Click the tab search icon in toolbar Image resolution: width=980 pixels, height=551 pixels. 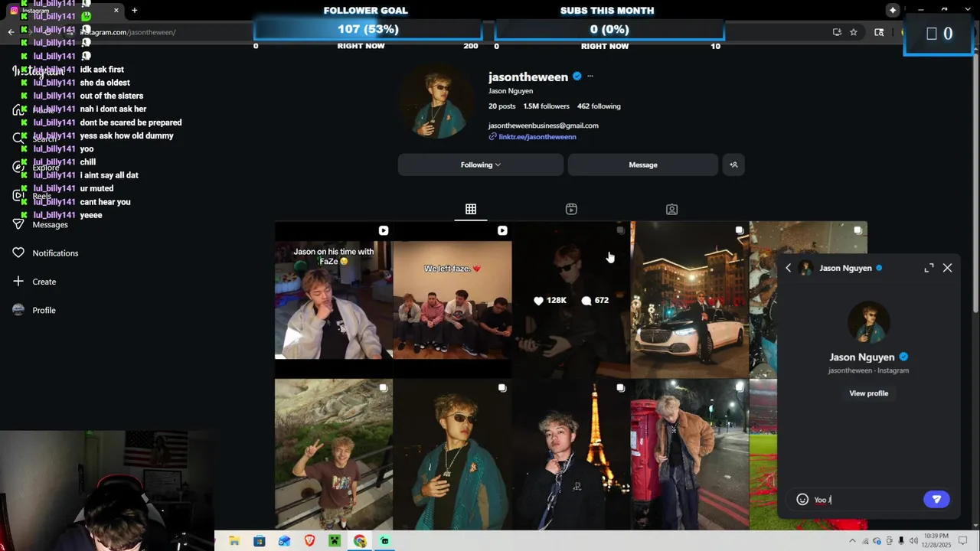coord(879,32)
